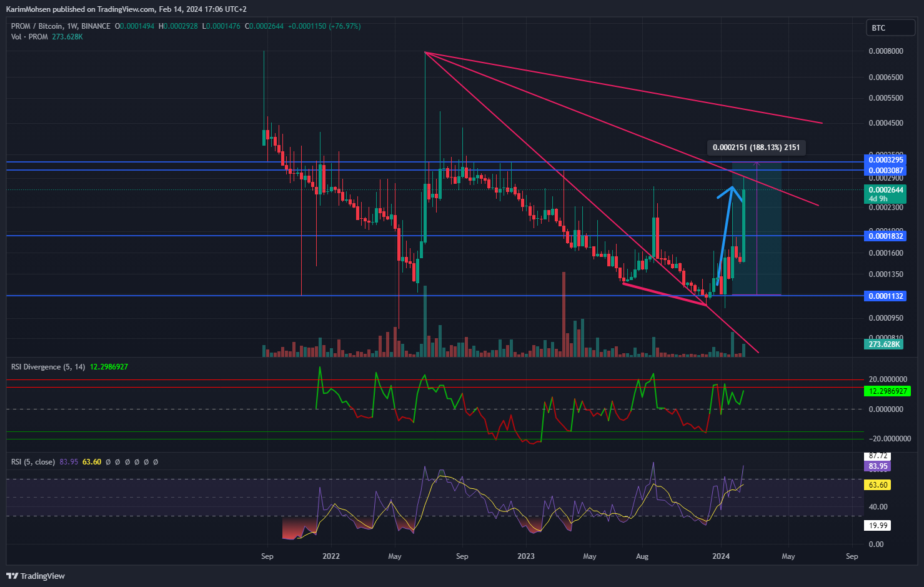
Task: Select the teal long-position projection box
Action: [757, 229]
